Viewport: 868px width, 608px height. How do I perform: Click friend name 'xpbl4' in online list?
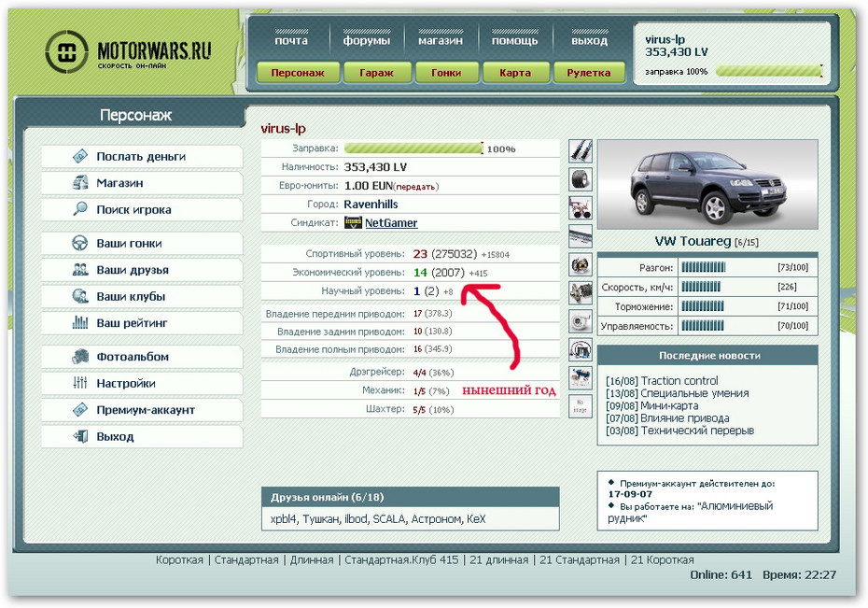pyautogui.click(x=283, y=519)
